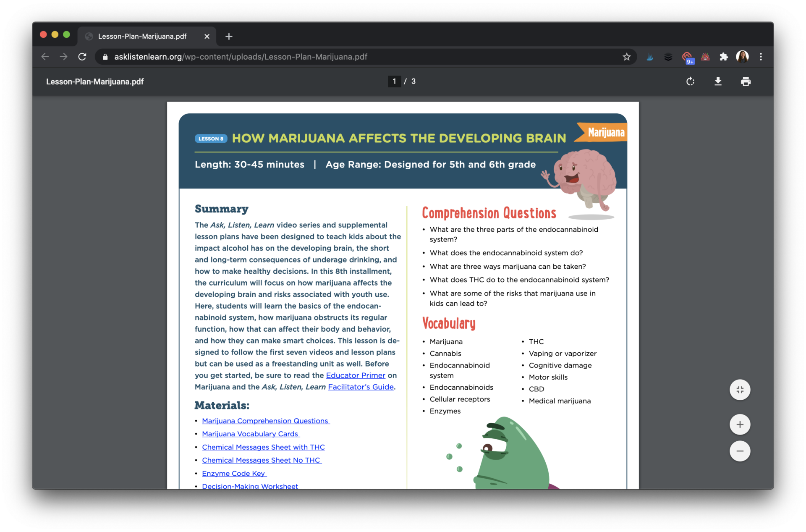Open a new browser tab
806x532 pixels.
229,37
